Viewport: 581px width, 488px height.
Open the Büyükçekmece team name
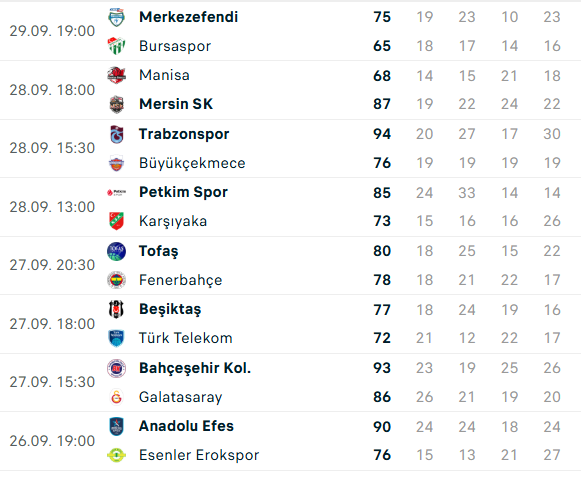coord(192,163)
